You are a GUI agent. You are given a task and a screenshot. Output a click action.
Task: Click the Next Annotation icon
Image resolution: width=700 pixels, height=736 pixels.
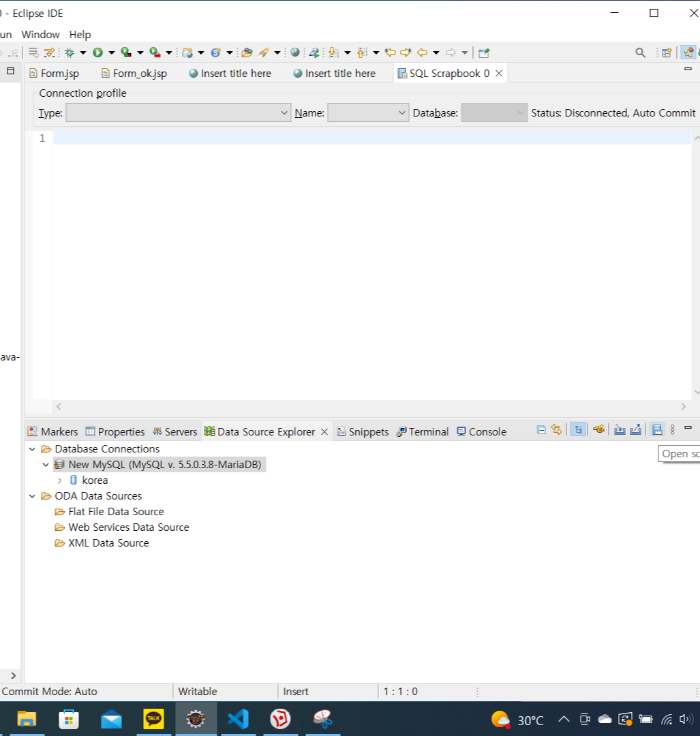click(x=333, y=52)
